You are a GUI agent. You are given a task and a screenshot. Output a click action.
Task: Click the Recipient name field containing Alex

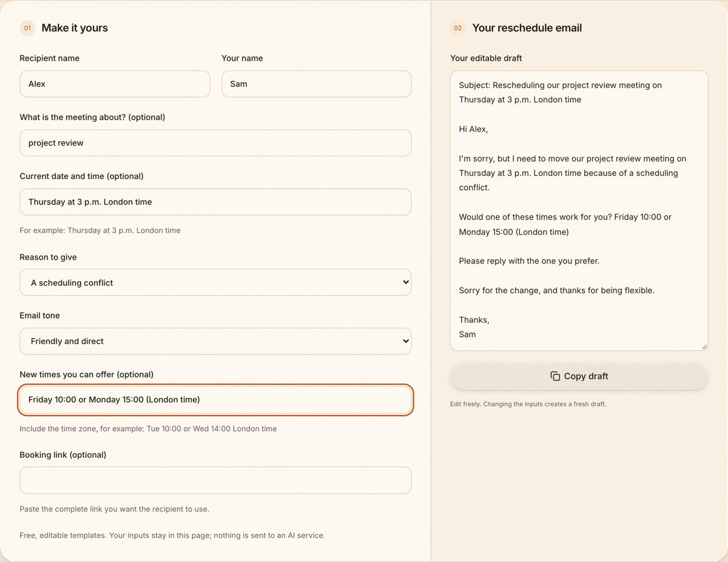coord(115,84)
